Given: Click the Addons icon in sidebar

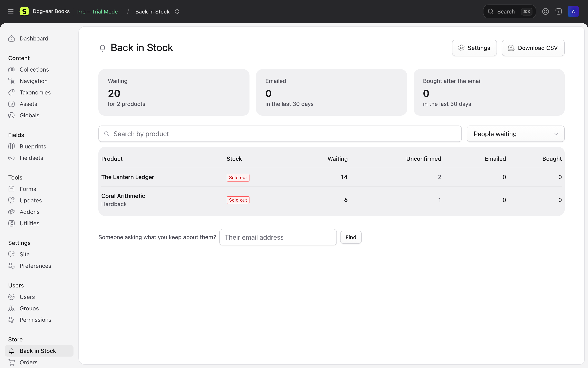Looking at the screenshot, I should [11, 212].
